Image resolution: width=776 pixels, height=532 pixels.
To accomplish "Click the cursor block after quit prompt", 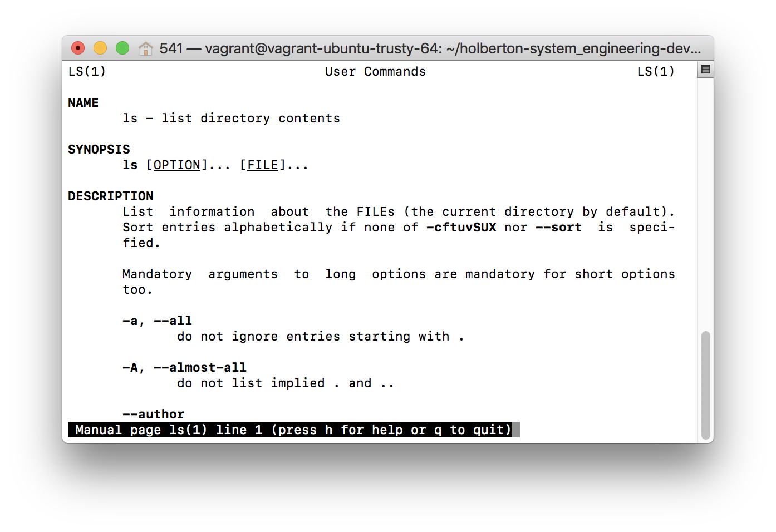I will 516,430.
